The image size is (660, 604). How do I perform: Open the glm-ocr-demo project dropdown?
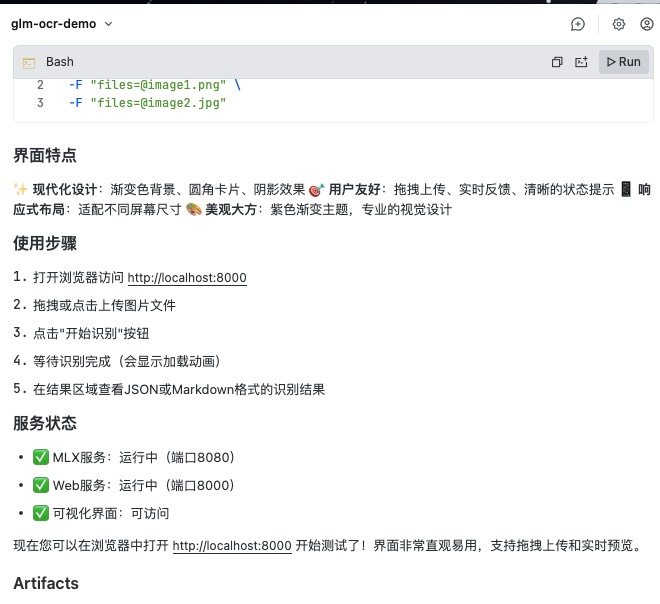tap(62, 24)
